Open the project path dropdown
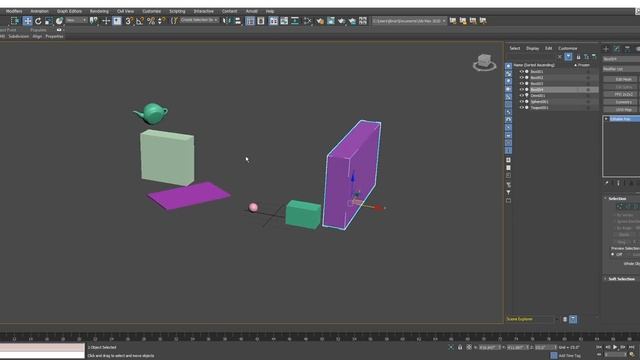 [x=409, y=21]
